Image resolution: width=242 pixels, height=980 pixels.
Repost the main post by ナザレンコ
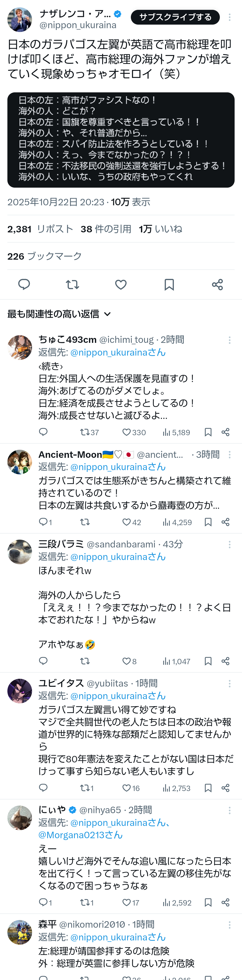tap(72, 284)
